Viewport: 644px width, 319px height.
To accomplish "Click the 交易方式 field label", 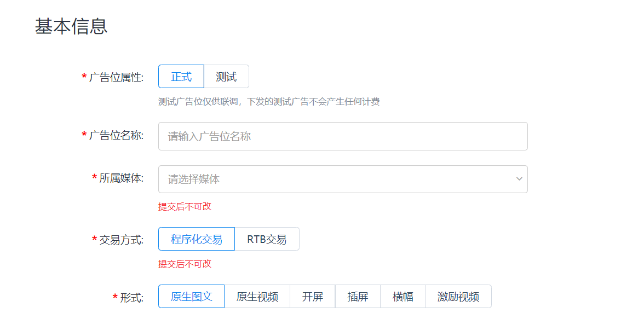I will click(121, 240).
